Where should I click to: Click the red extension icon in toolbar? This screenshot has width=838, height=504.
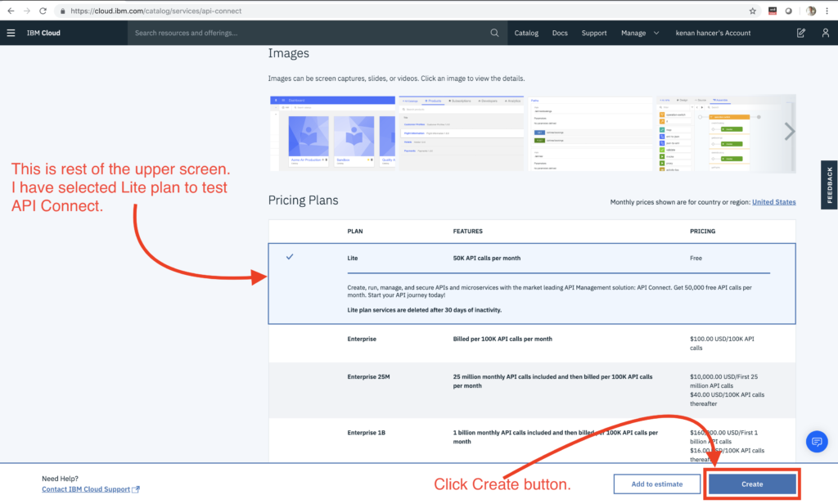[x=773, y=11]
